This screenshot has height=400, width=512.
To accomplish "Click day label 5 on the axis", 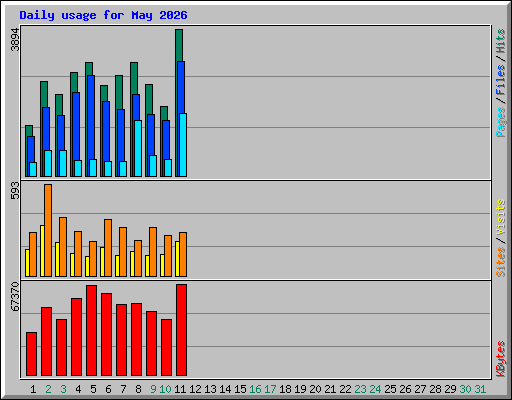I will pos(93,389).
